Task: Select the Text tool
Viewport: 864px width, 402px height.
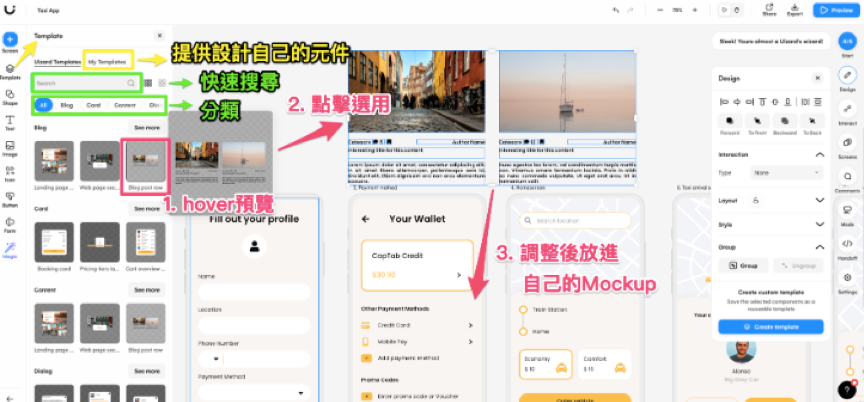Action: point(10,123)
